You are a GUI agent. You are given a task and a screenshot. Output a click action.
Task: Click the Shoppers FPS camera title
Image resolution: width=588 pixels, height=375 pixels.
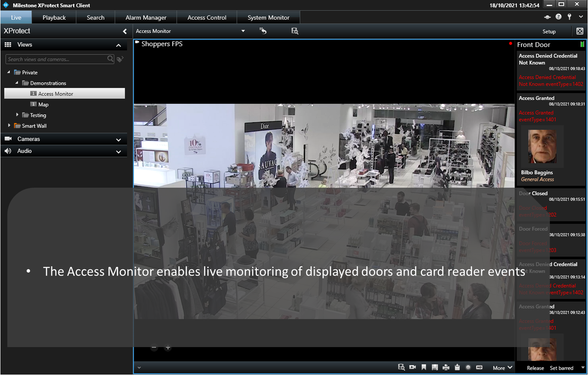(x=162, y=44)
